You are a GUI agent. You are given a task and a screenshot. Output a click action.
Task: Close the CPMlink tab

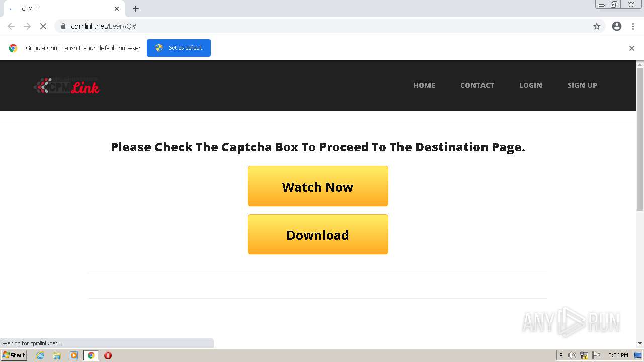[117, 9]
